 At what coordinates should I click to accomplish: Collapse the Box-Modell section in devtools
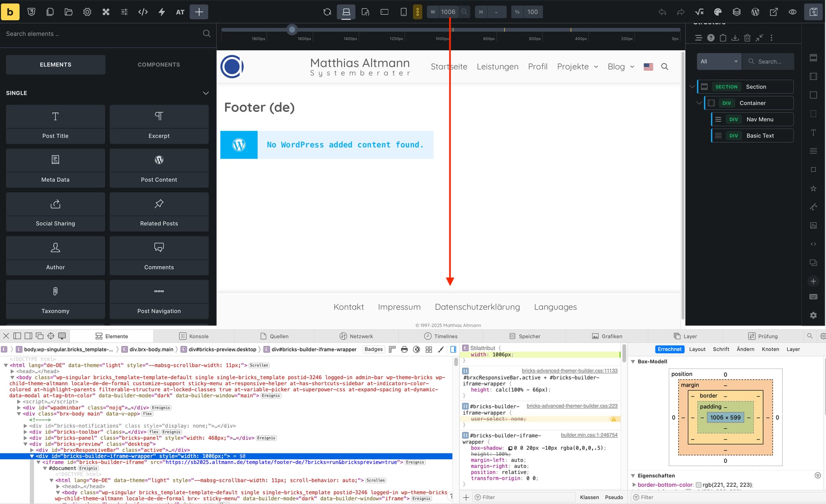[633, 362]
